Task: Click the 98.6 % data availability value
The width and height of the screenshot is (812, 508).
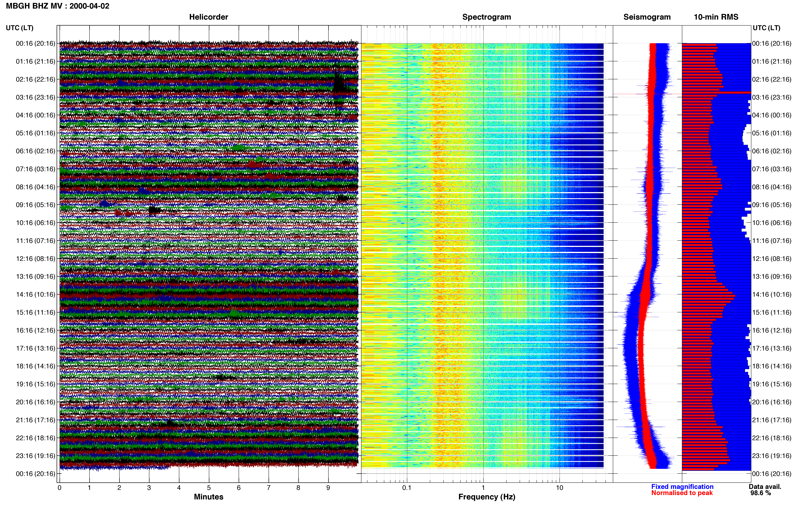Action: point(761,493)
